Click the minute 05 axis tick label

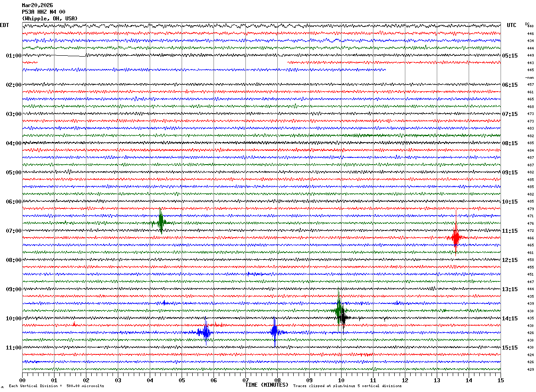(182, 380)
